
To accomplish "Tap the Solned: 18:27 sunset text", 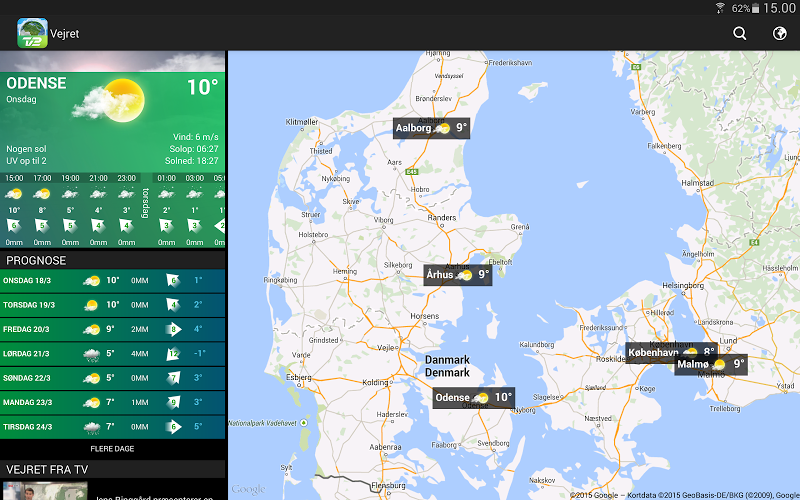I will click(x=192, y=161).
